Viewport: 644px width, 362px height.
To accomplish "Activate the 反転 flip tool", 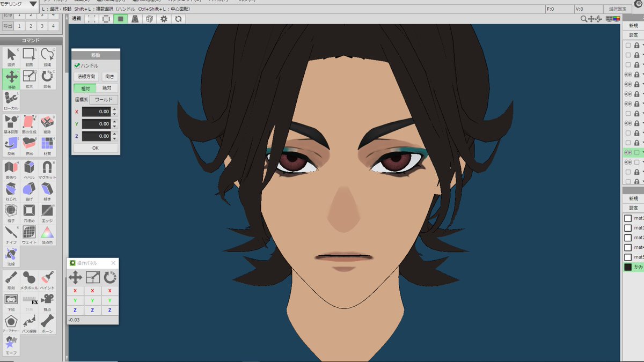I will [11, 146].
